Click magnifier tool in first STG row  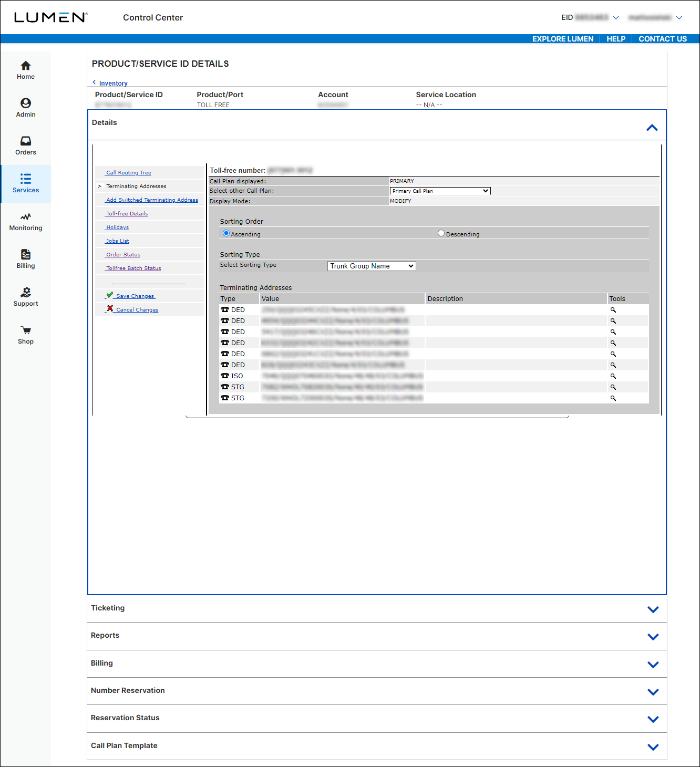(x=613, y=387)
